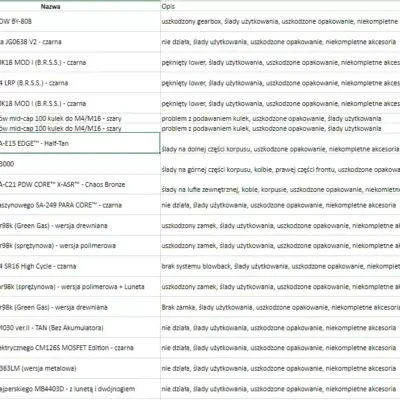Click the MB4403D z lunetą i dwójnogiem cell
Image resolution: width=400 pixels, height=400 pixels.
tap(80, 389)
